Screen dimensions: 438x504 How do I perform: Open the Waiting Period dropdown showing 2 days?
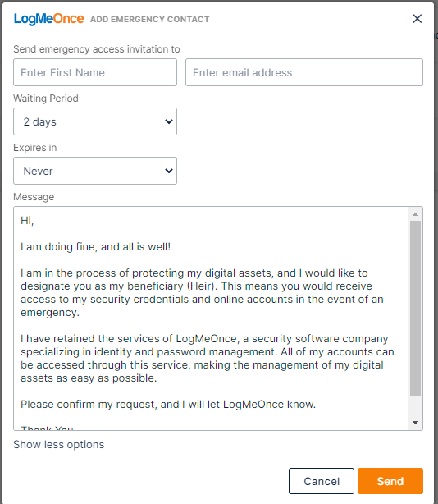[95, 121]
